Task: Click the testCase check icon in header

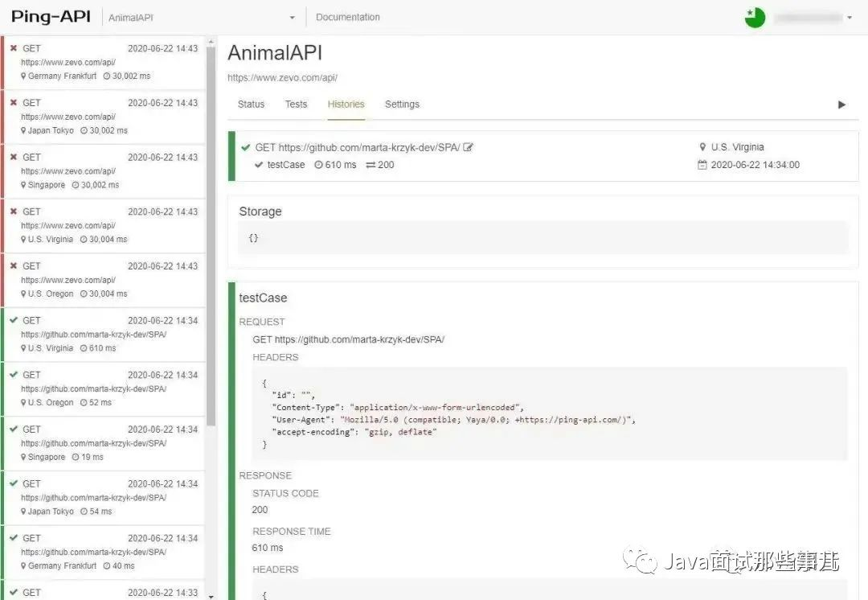Action: [x=259, y=165]
